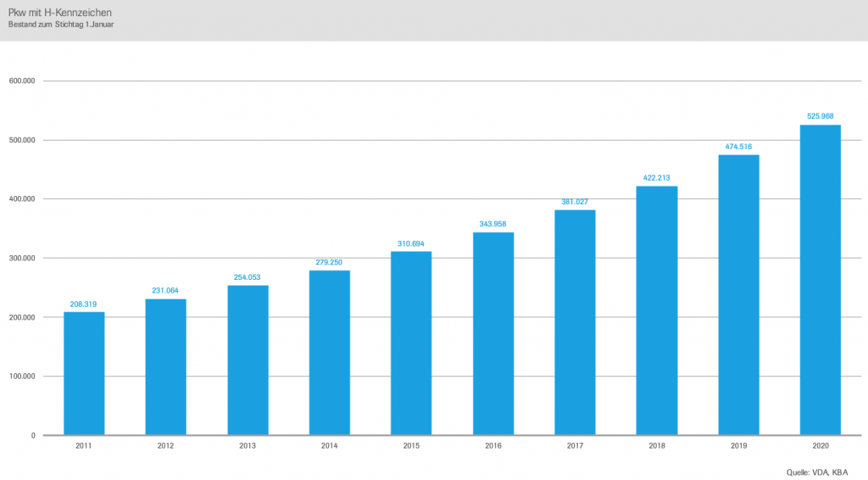Image resolution: width=868 pixels, height=480 pixels.
Task: Select the 2013 bar
Action: point(248,360)
